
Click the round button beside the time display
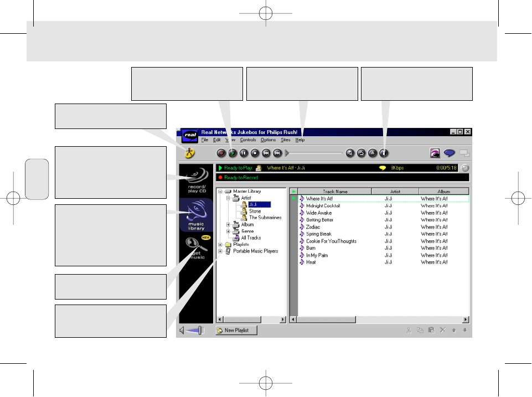465,168
